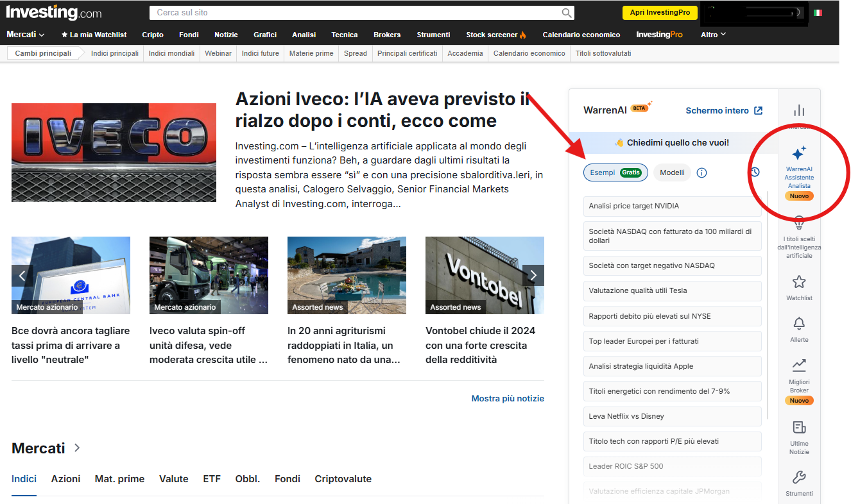Switch to Modelli in WarrenAI

coord(672,172)
